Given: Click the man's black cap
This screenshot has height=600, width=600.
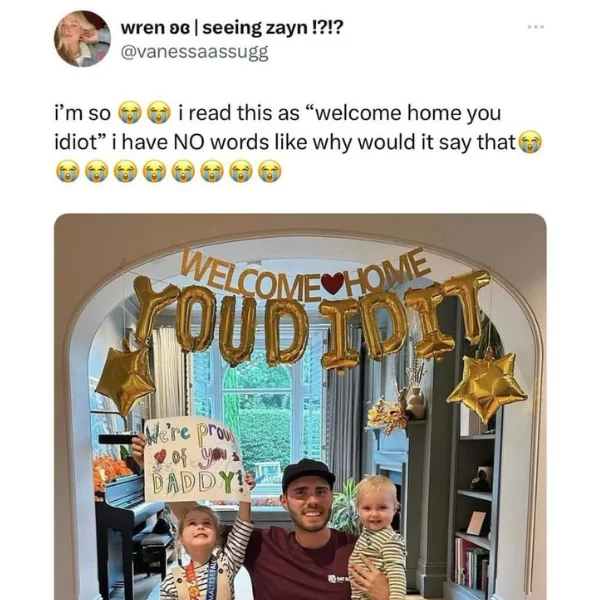Looking at the screenshot, I should [x=308, y=474].
